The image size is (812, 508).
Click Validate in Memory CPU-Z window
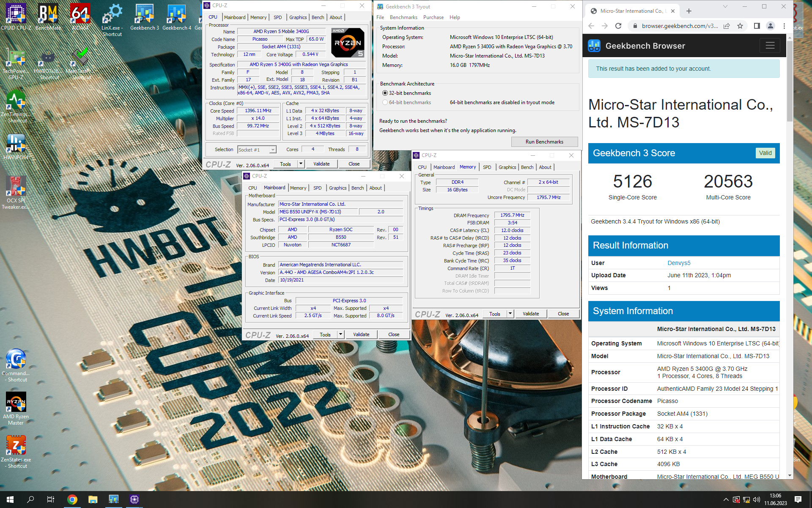pos(531,314)
